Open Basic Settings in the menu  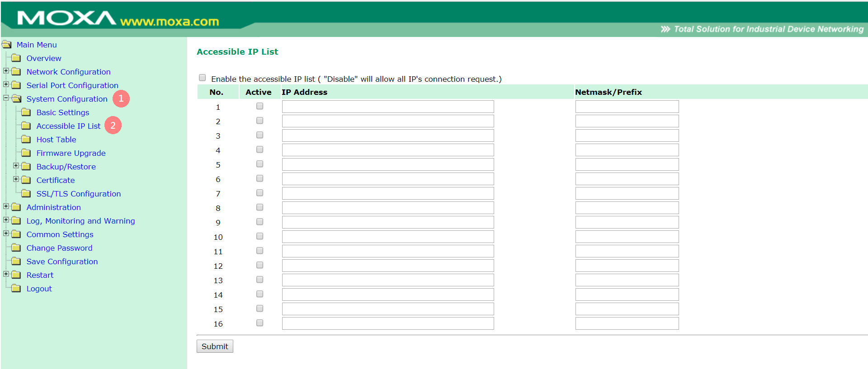pyautogui.click(x=63, y=112)
